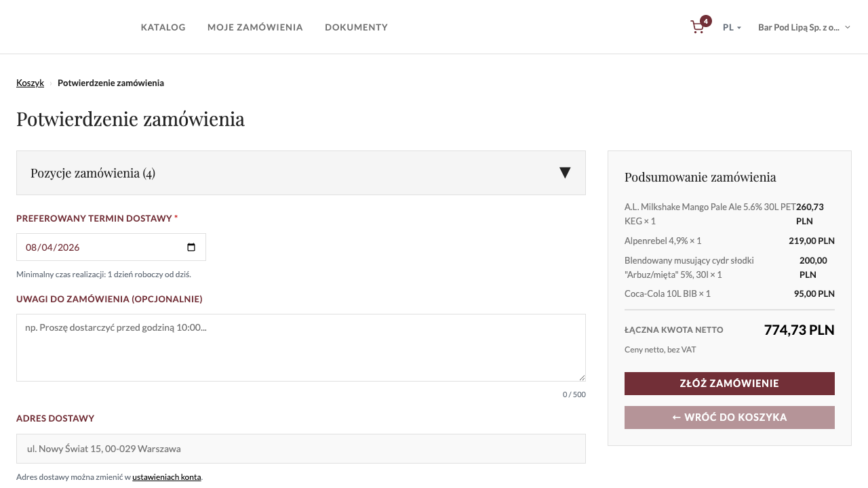Expand the Pozycje zamówienia section triangle
Image resolution: width=868 pixels, height=488 pixels.
(x=565, y=173)
